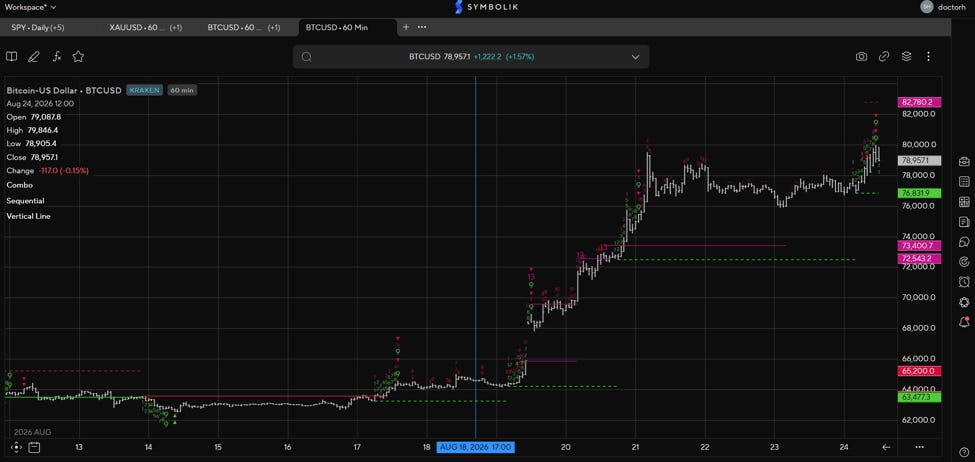The height and width of the screenshot is (462, 975).
Task: Open the watchlist table sidebar icon
Action: (964, 181)
